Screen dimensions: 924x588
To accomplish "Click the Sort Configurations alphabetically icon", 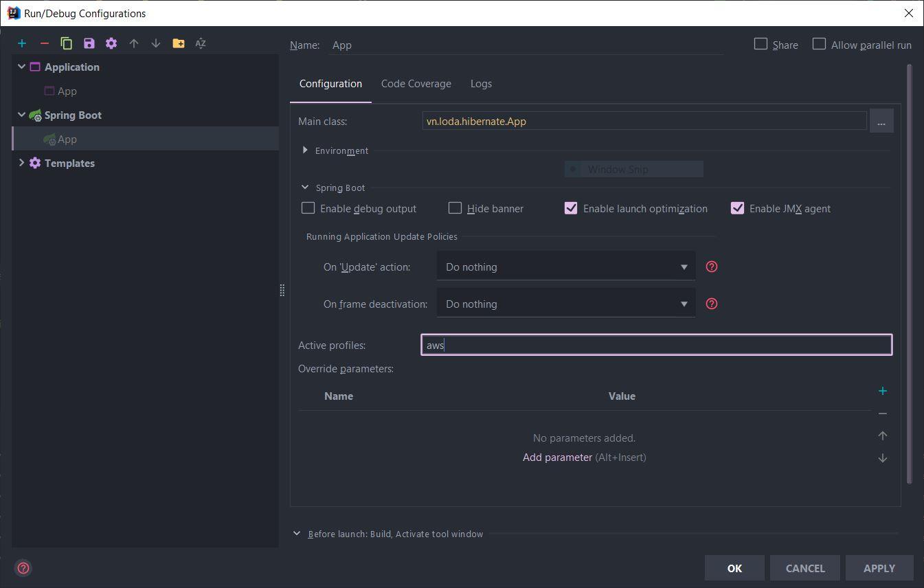I will pos(201,43).
